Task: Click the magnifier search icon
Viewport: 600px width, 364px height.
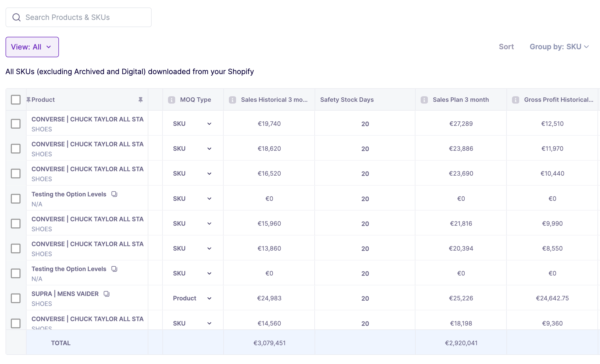Action: (17, 17)
